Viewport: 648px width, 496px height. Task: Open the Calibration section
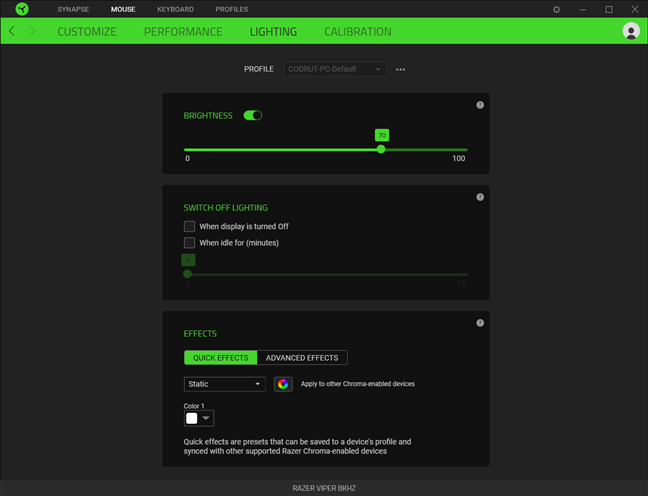[358, 31]
